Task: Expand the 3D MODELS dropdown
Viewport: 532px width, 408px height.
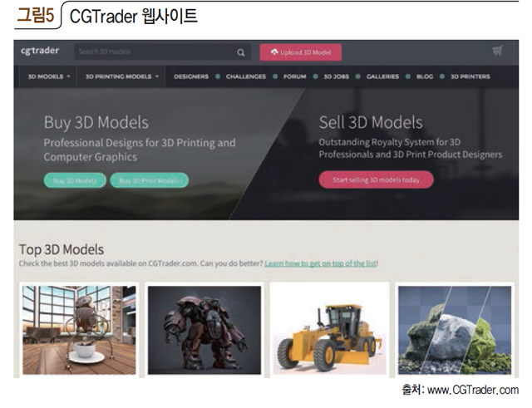Action: click(49, 76)
